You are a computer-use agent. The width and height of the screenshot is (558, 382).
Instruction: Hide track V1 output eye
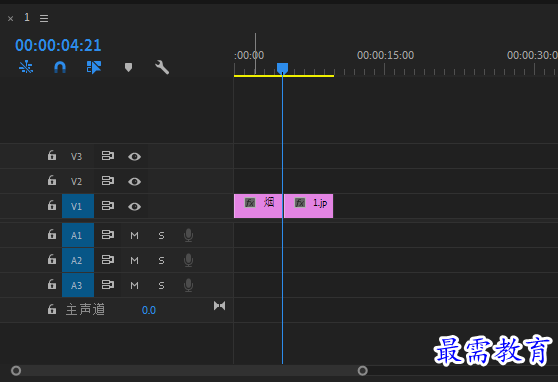pos(135,206)
